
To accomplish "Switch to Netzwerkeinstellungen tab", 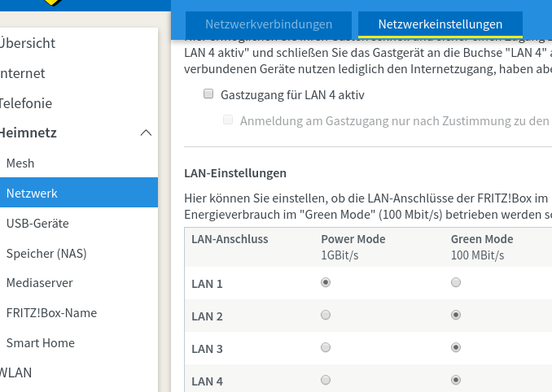I will pos(440,24).
